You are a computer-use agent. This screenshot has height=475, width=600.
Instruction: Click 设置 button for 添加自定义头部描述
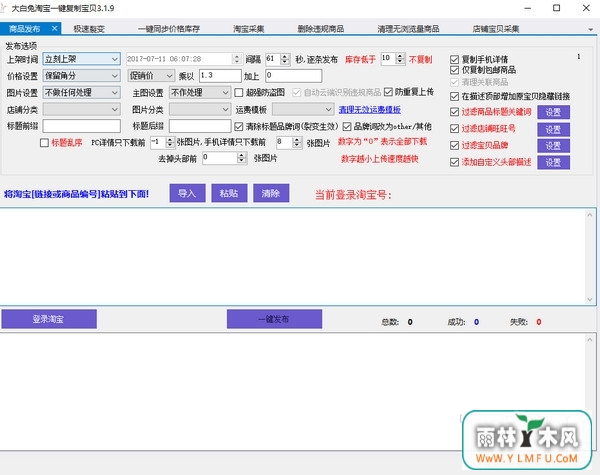(553, 163)
